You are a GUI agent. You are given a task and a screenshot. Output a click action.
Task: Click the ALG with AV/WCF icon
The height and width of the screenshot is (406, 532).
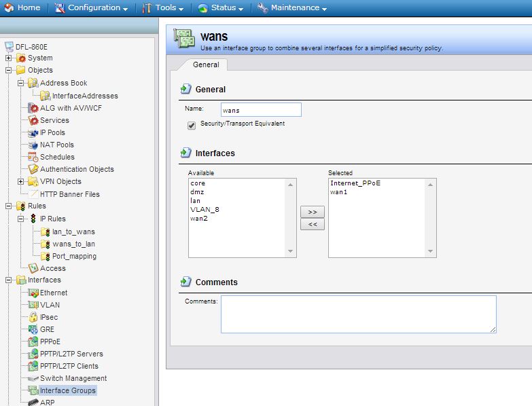click(33, 108)
